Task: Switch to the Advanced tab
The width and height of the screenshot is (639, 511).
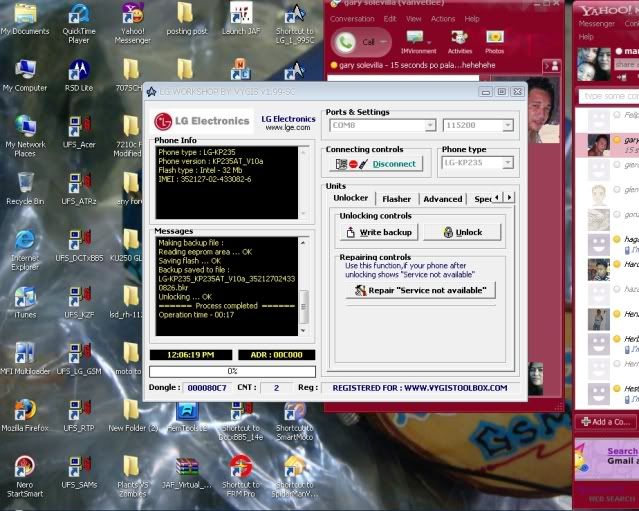Action: pos(443,199)
